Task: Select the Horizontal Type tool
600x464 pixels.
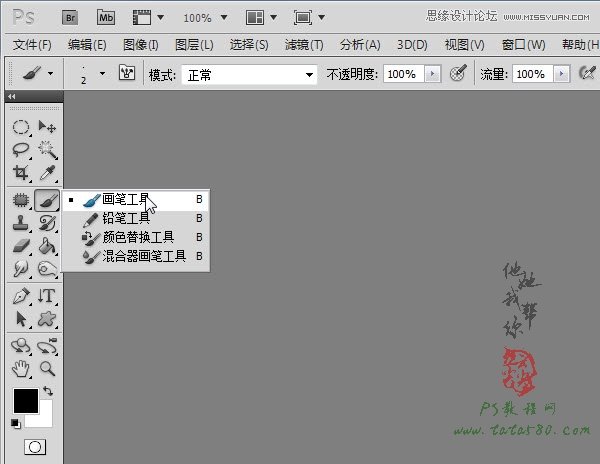Action: (x=46, y=297)
